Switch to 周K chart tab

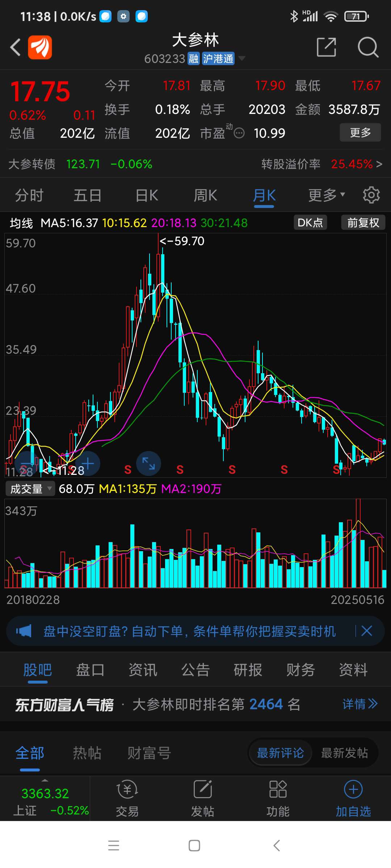point(205,195)
